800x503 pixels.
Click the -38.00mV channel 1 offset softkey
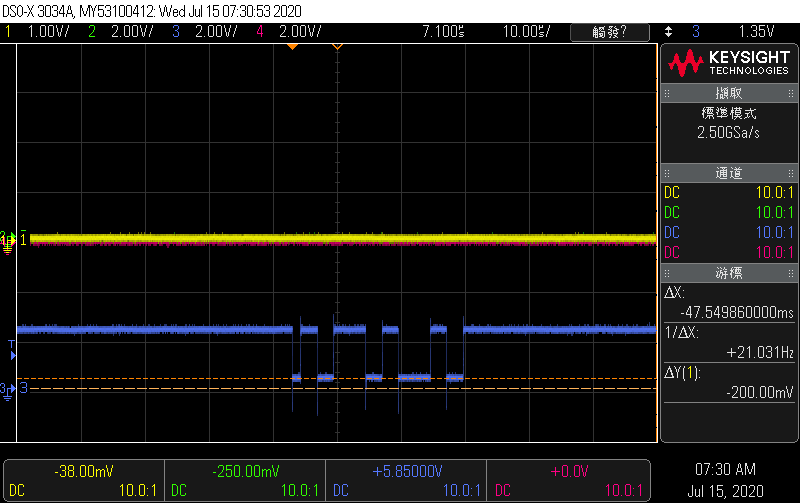pos(84,481)
